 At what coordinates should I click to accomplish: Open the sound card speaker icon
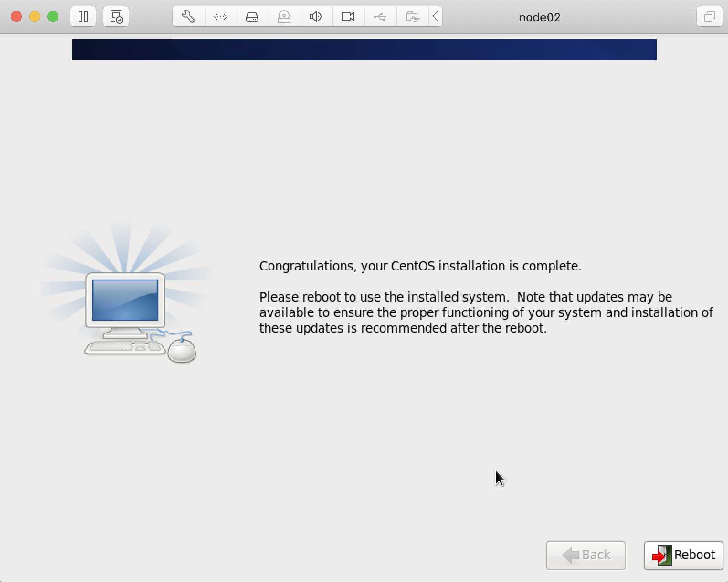(x=317, y=17)
